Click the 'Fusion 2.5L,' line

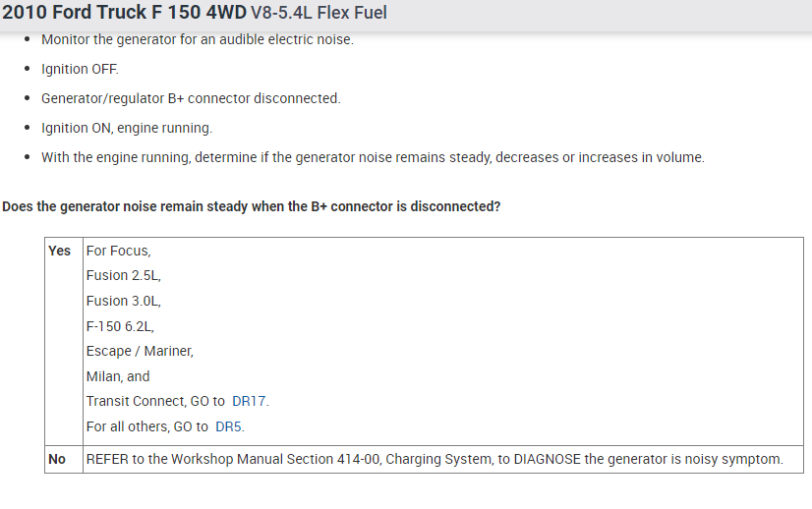pos(124,276)
